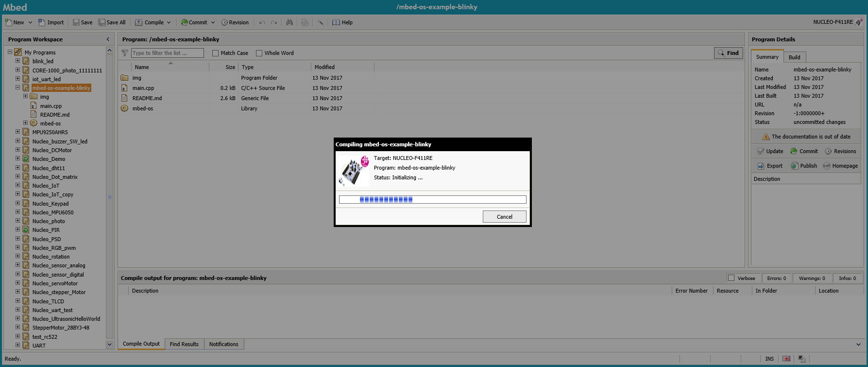The image size is (868, 367).
Task: Open the Find Results tab
Action: point(184,344)
